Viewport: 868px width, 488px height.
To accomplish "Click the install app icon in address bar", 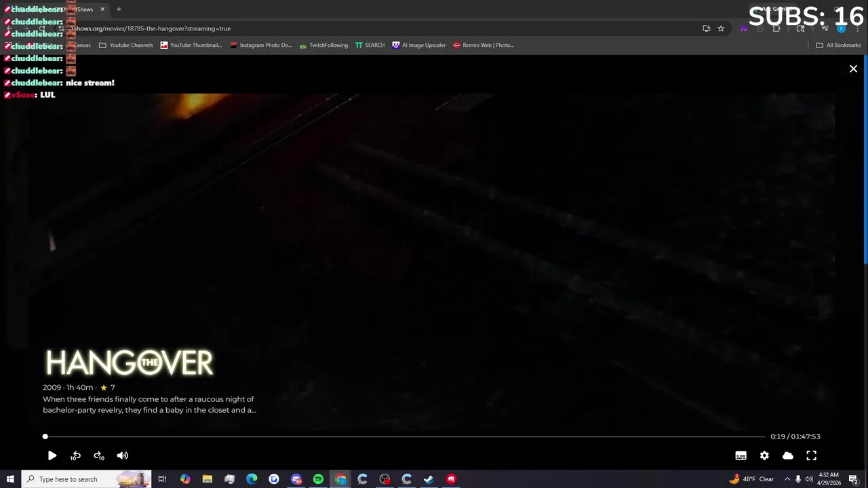I will [706, 28].
